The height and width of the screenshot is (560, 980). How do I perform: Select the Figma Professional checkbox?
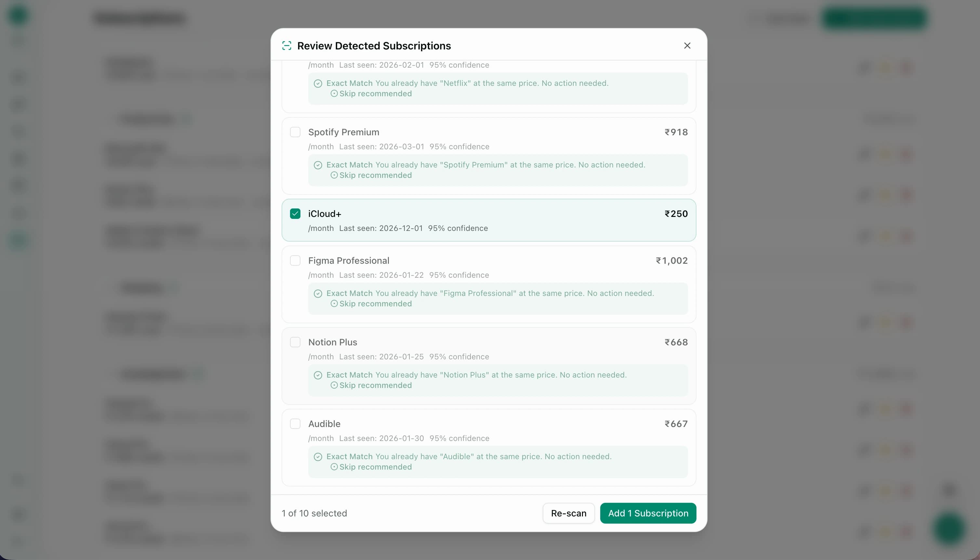click(x=295, y=260)
